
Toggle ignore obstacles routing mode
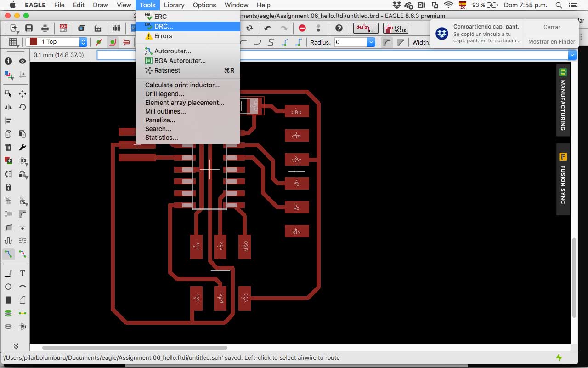tap(99, 42)
